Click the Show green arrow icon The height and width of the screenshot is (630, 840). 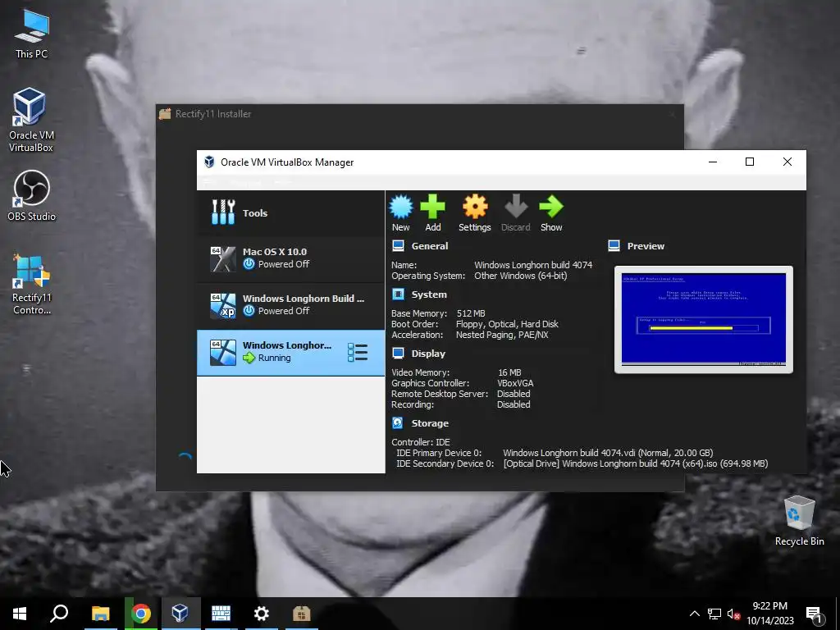pos(551,208)
